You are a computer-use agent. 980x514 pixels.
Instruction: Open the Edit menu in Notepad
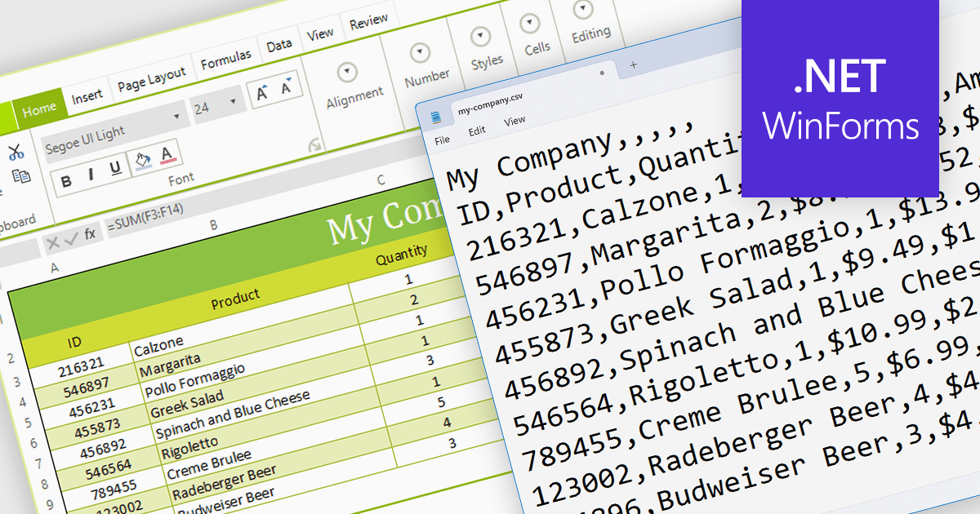[476, 129]
